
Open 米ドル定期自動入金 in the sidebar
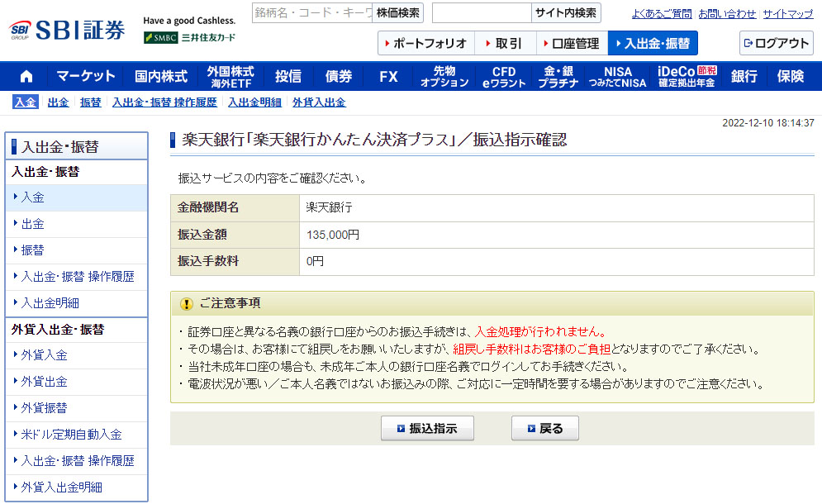pyautogui.click(x=71, y=435)
